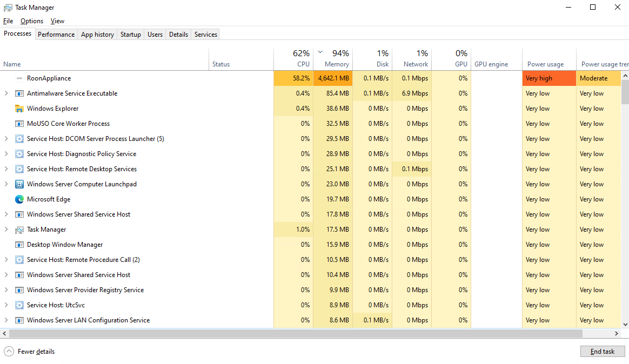Select the Windows Explorer folder icon
Screen dimensions: 629x364
click(19, 109)
